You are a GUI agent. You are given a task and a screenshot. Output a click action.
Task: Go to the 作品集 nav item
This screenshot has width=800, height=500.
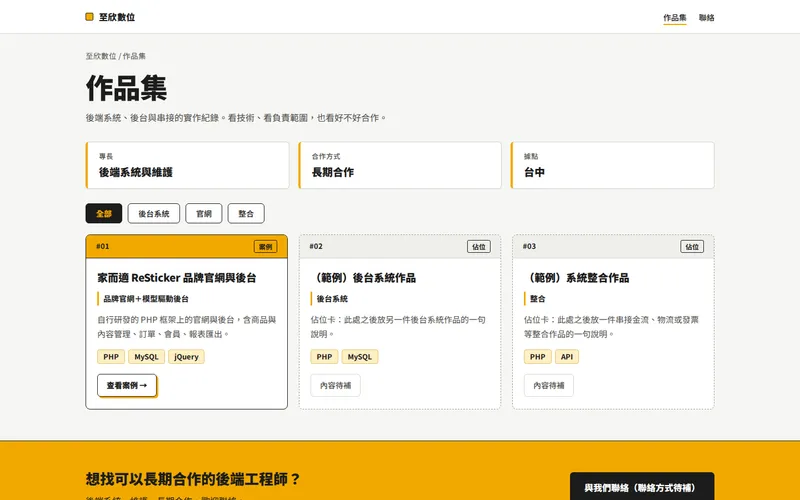[x=674, y=18]
